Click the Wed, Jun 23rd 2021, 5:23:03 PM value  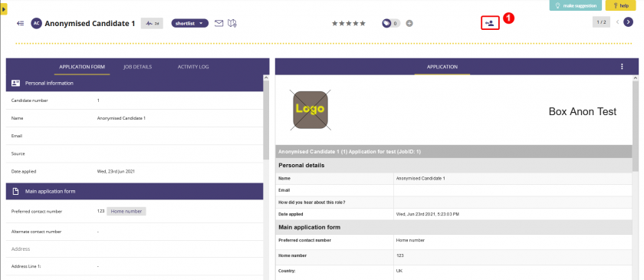429,214
